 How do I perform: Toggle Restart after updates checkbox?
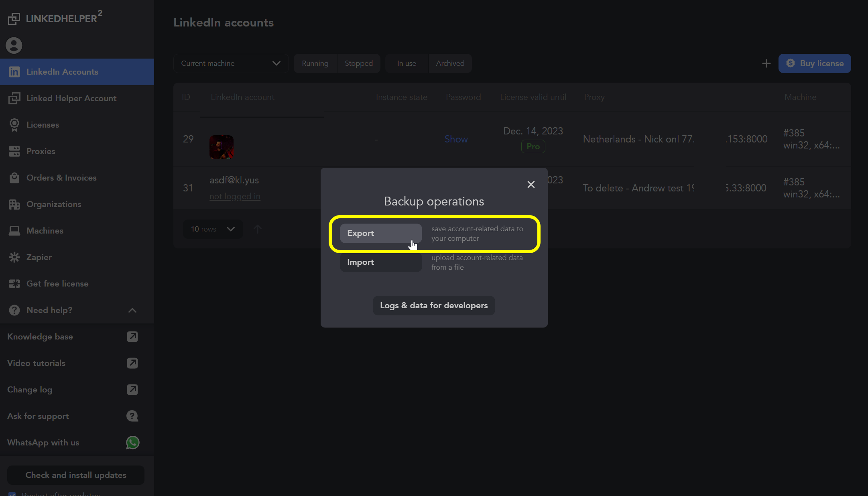[x=12, y=494]
